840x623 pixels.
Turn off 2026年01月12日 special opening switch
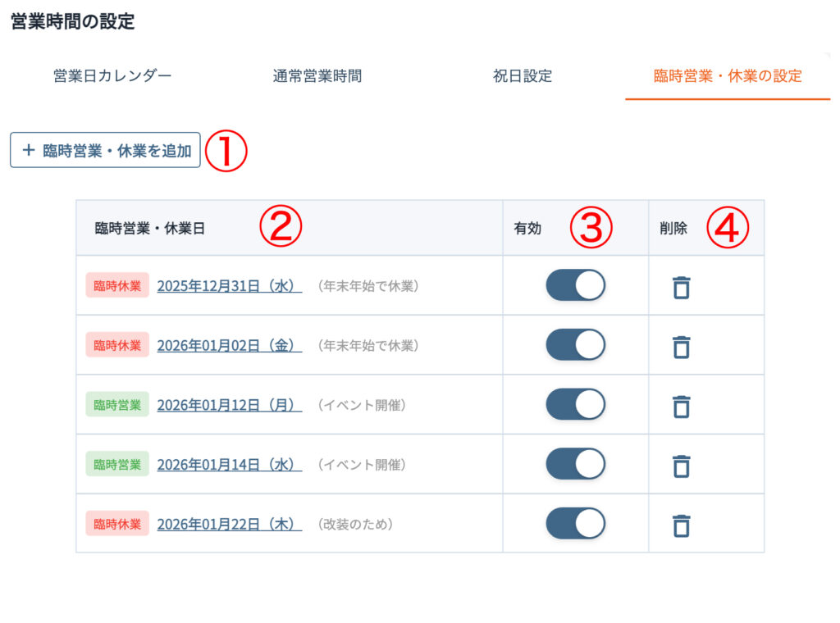point(576,404)
